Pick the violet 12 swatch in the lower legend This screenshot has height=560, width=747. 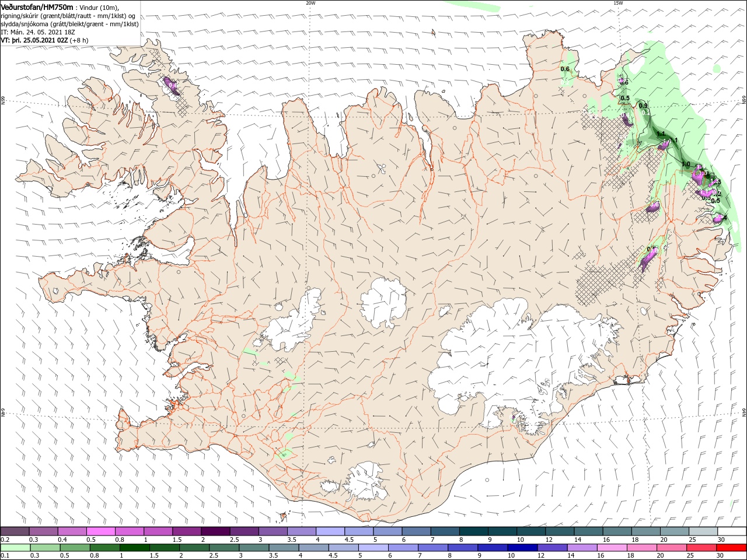pos(552,548)
